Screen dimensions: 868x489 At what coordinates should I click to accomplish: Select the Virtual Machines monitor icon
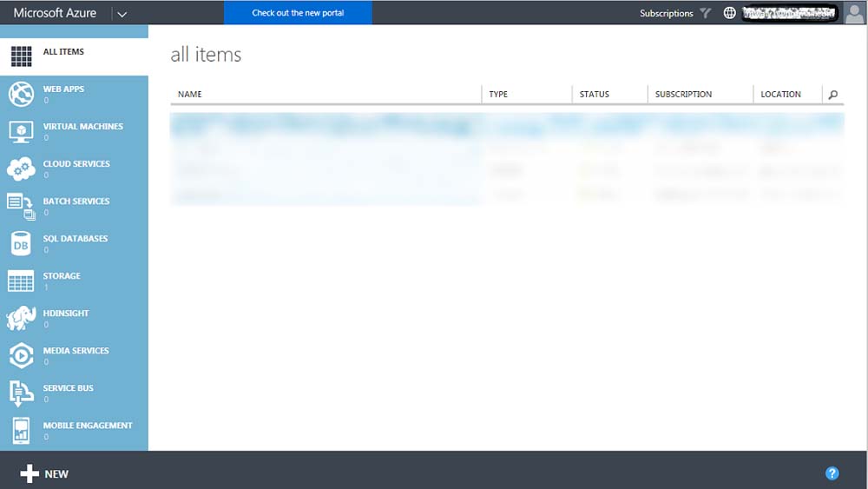coord(21,131)
